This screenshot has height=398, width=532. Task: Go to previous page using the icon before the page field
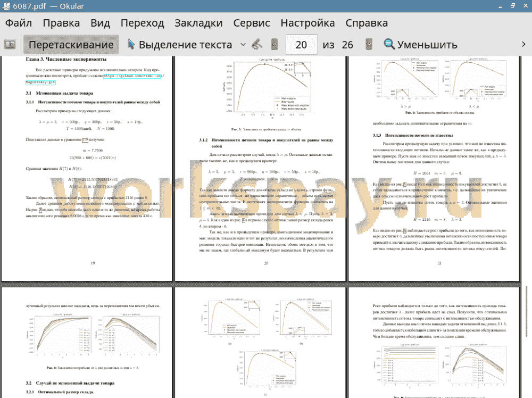coord(275,45)
